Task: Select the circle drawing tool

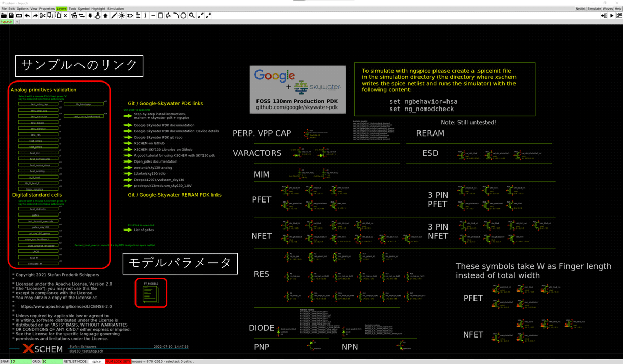Action: coord(183,16)
